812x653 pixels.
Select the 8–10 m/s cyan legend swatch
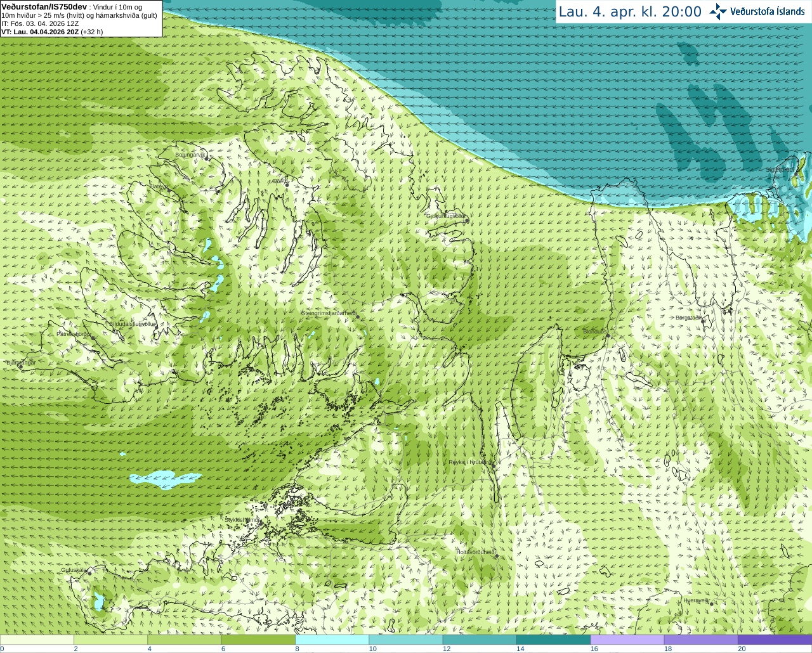coord(332,640)
